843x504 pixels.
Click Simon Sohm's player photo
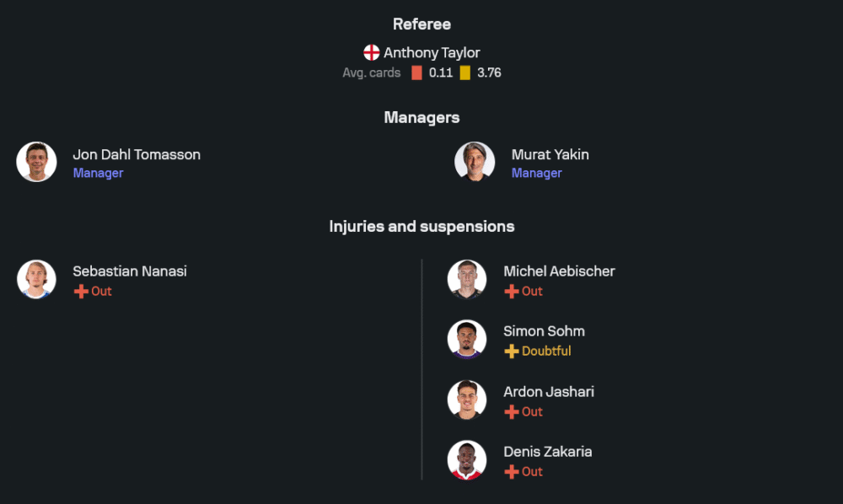(467, 339)
